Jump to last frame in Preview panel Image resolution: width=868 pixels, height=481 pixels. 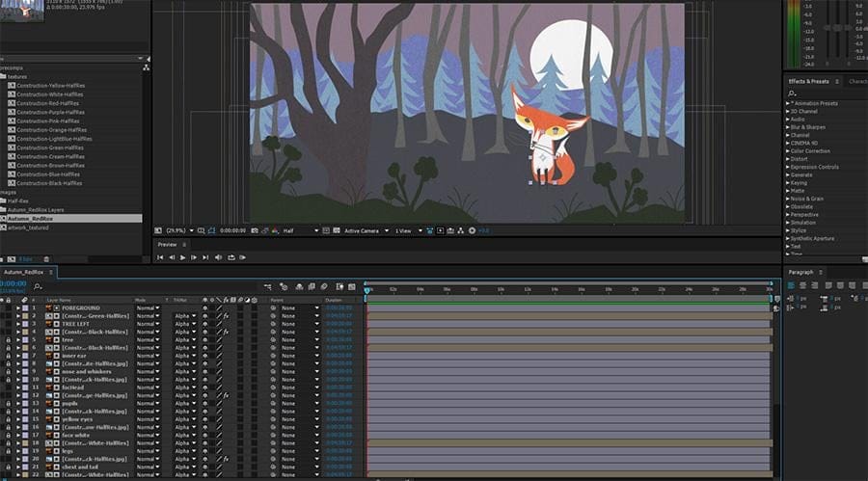tap(205, 257)
